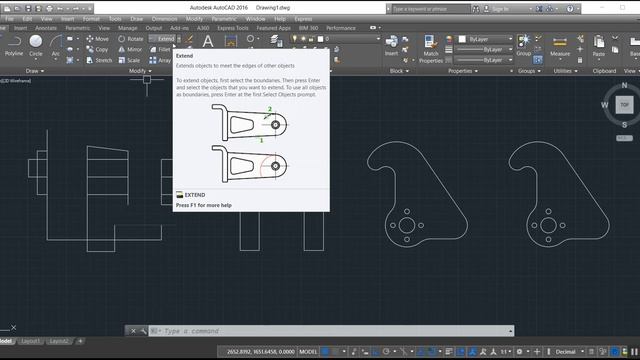Screen dimensions: 640x360
Task: Open the Text tool (large A)
Action: 208,41
